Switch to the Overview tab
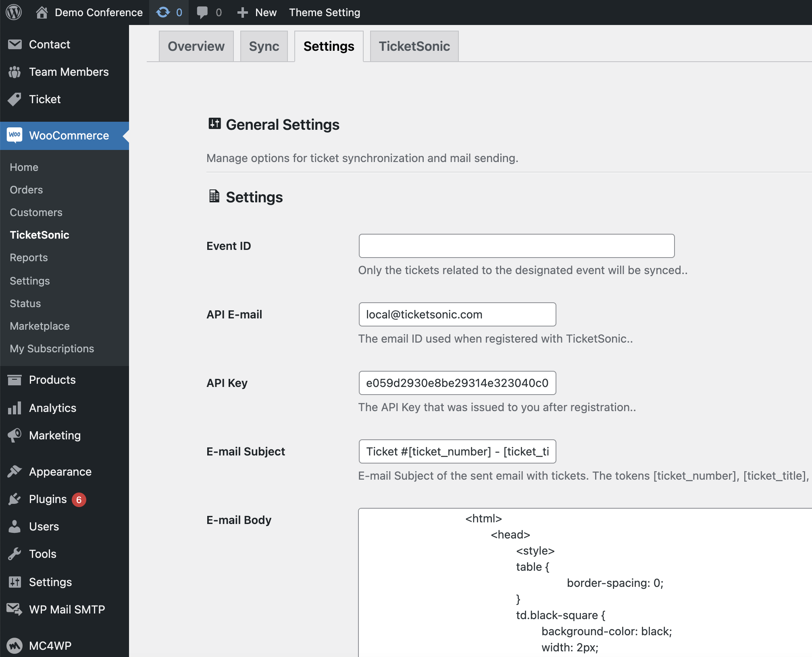Screen dimensions: 812x657 tap(196, 46)
